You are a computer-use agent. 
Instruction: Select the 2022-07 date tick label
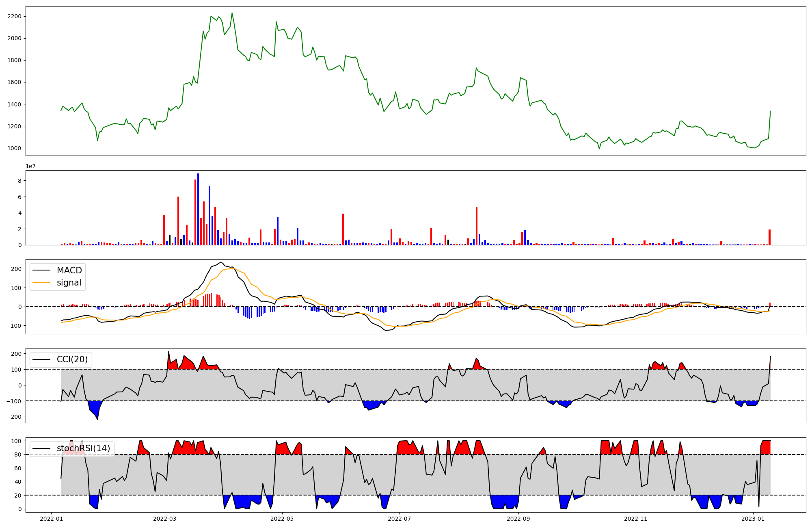[x=400, y=519]
